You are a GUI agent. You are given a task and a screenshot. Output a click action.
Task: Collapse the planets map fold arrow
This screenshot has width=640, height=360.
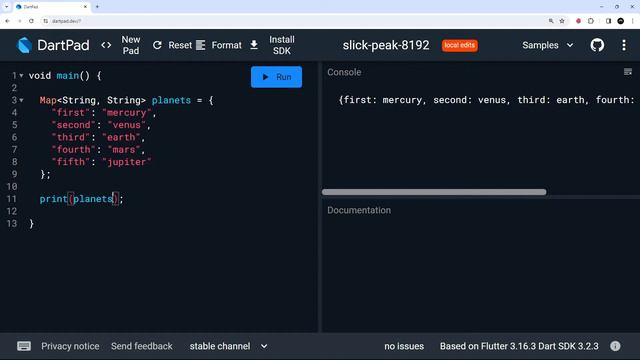click(x=21, y=100)
